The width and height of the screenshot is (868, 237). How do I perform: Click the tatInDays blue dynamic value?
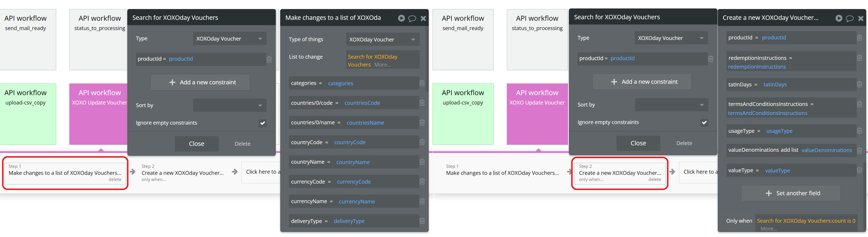(x=775, y=84)
